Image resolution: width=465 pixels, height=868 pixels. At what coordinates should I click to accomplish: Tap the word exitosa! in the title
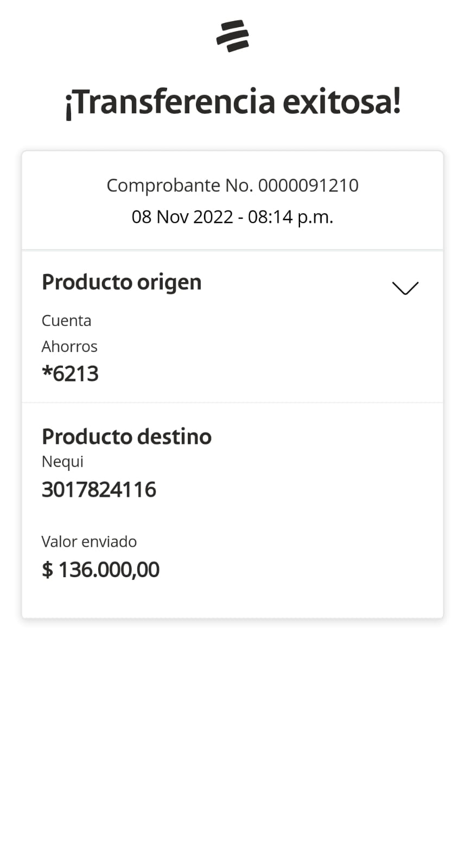342,103
